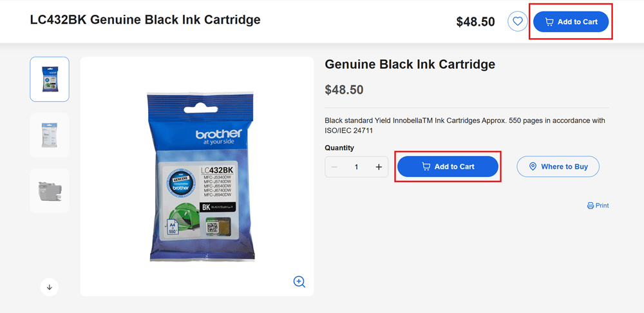Decrease quantity with the minus button

(x=334, y=167)
